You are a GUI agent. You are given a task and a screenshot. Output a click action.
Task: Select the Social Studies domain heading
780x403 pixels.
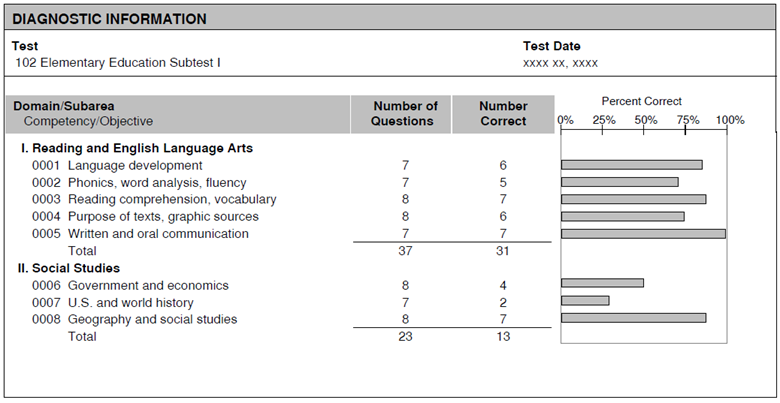coord(68,268)
